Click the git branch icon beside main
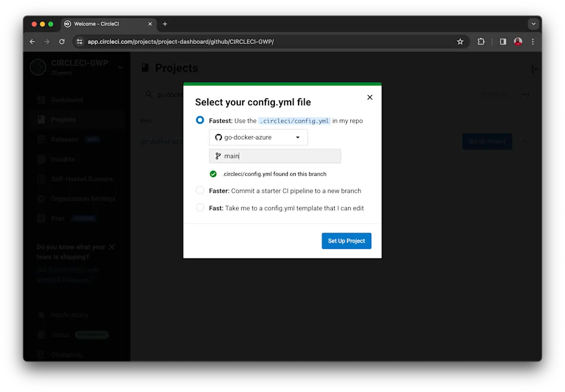 pos(218,155)
